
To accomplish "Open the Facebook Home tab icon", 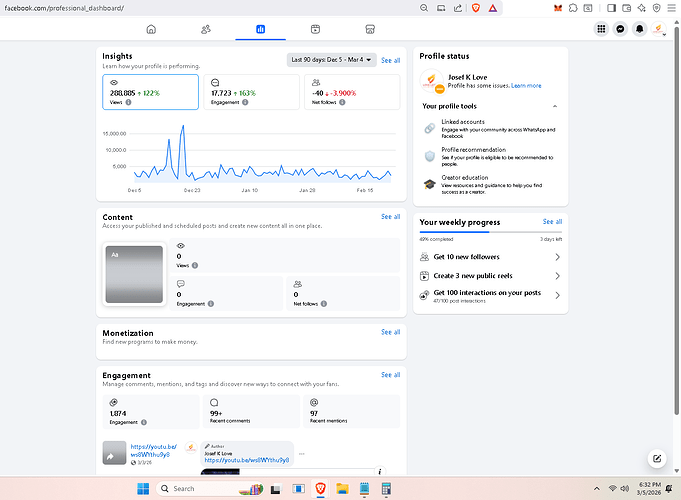I will click(x=151, y=30).
